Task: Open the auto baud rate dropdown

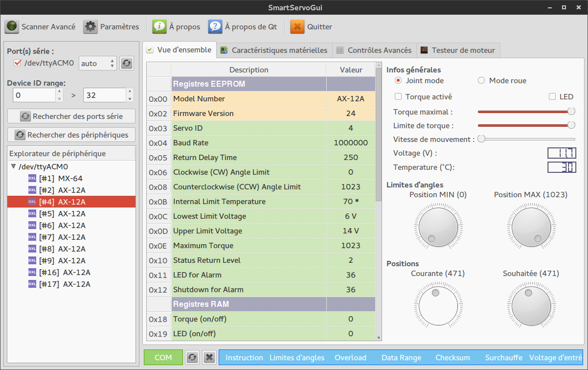Action: (97, 63)
